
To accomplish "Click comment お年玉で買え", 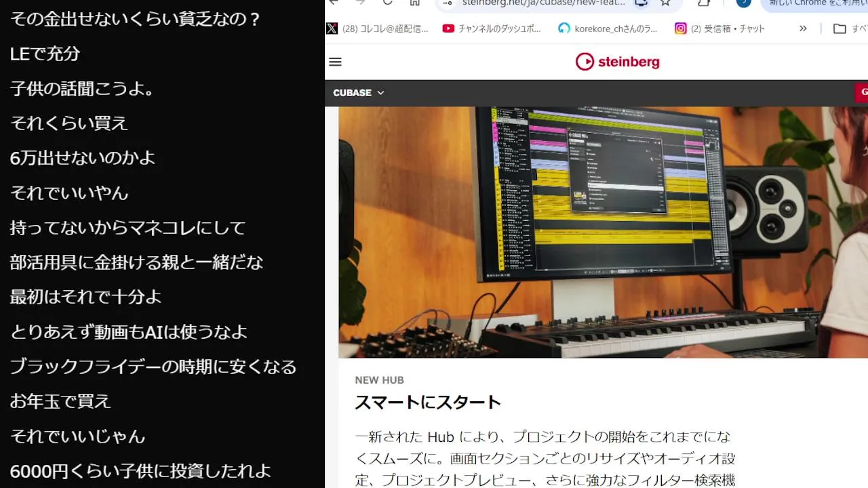I will (x=60, y=401).
